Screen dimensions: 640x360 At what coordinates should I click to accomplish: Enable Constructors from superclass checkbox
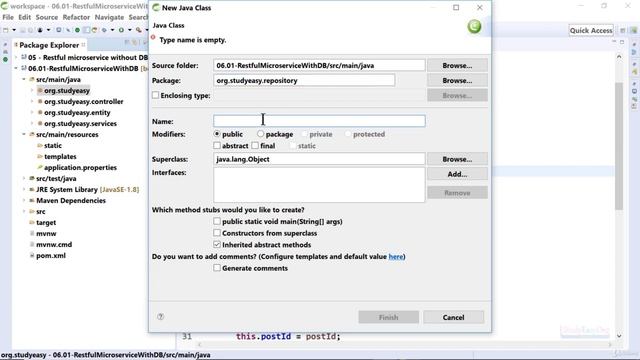[x=217, y=233]
